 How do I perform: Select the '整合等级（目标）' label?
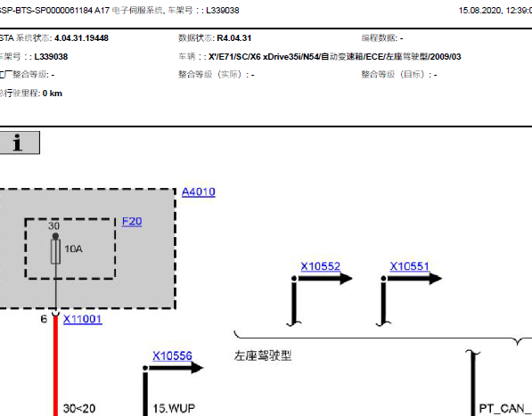coord(396,75)
